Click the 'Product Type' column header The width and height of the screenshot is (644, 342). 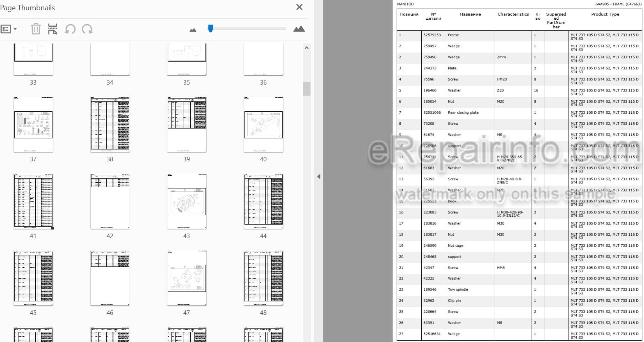click(x=605, y=14)
